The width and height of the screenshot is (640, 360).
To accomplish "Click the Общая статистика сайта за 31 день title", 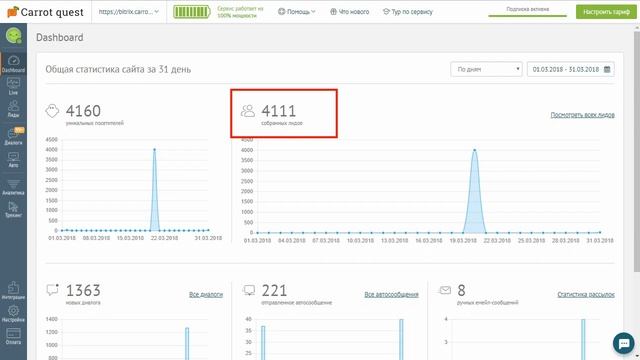I will click(118, 69).
